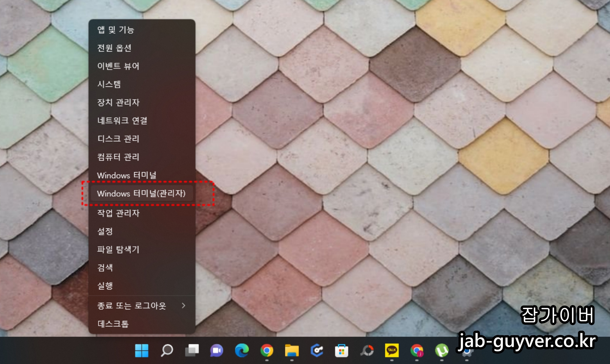610x364 pixels.
Task: Open grey-red circular arrows taskbar icon
Action: [x=367, y=350]
